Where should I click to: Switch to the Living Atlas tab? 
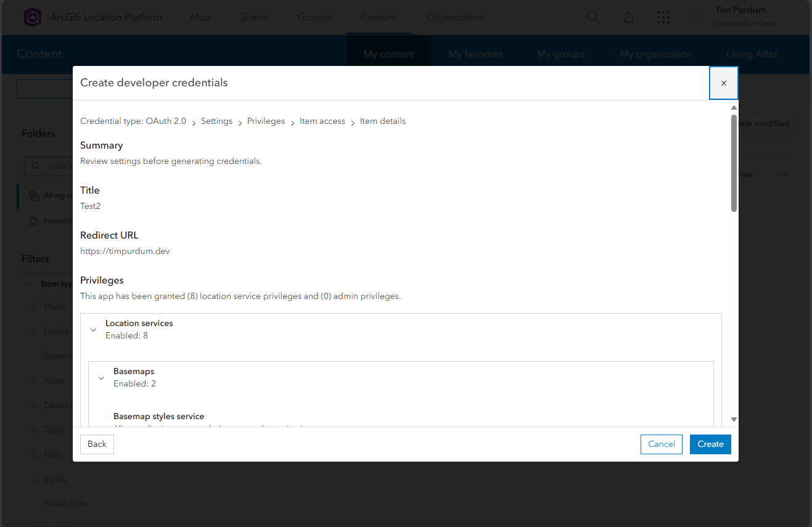[752, 54]
